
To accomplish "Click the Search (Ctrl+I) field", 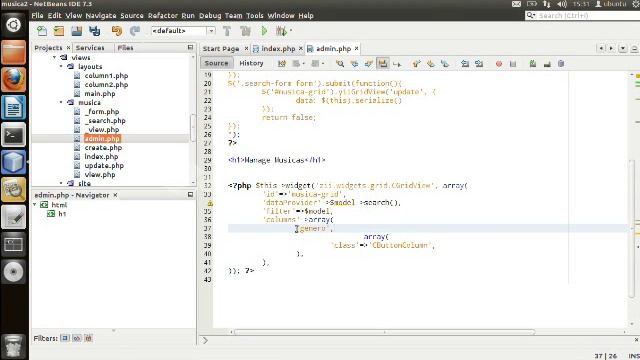I will 586,16.
